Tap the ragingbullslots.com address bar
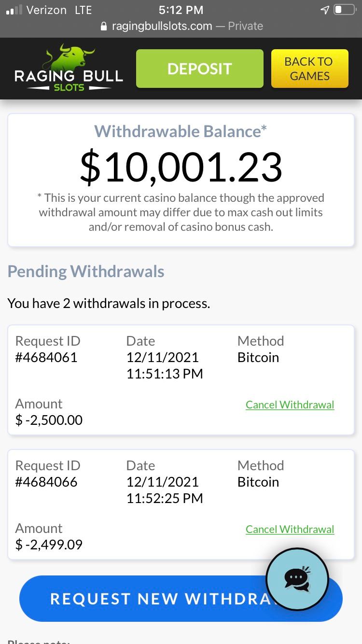 click(181, 26)
